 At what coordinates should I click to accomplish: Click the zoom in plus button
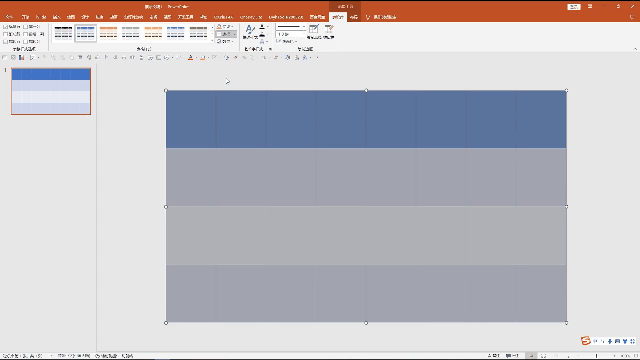point(614,356)
